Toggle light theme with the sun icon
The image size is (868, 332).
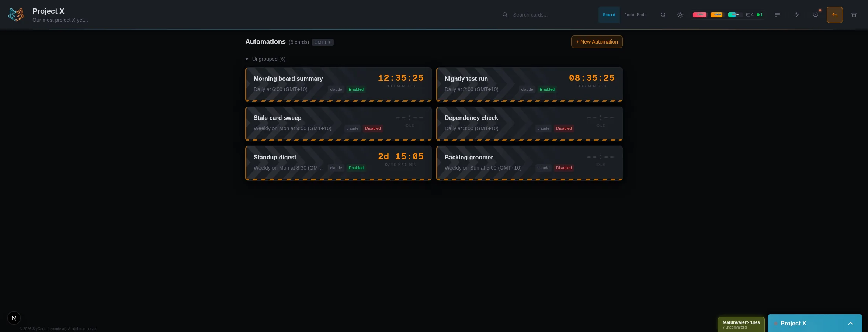[680, 15]
